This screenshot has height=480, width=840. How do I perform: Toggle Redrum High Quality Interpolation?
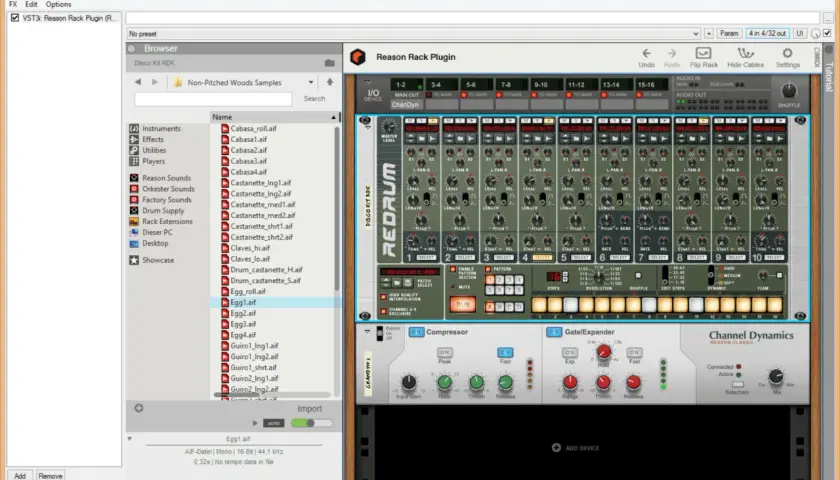click(384, 297)
